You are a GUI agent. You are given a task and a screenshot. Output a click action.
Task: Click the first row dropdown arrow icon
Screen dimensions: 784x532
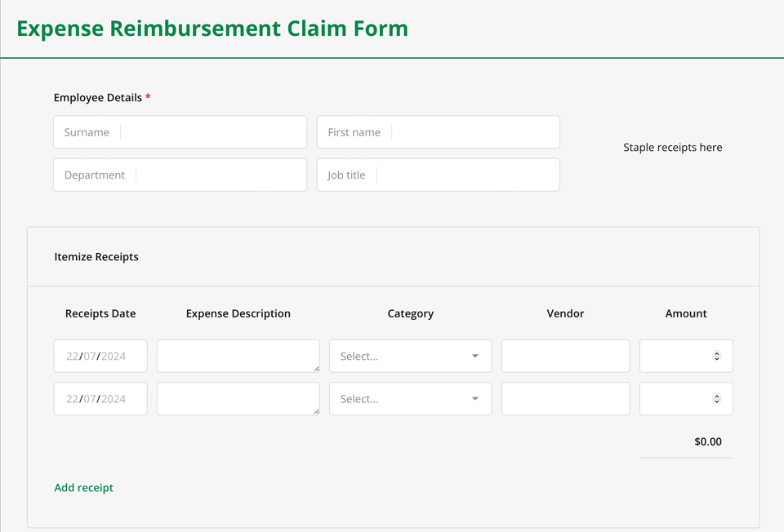[475, 357]
